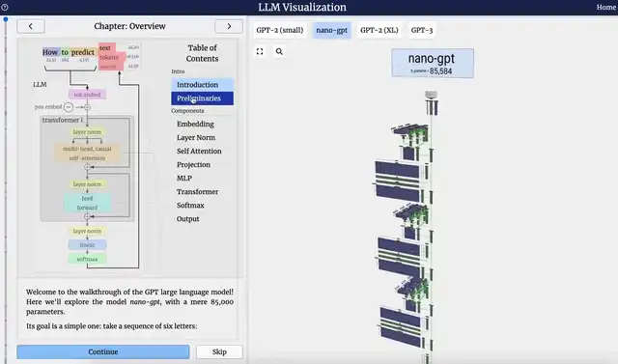Open the Embedding section
Viewport: 618px width, 364px height.
[x=195, y=125]
